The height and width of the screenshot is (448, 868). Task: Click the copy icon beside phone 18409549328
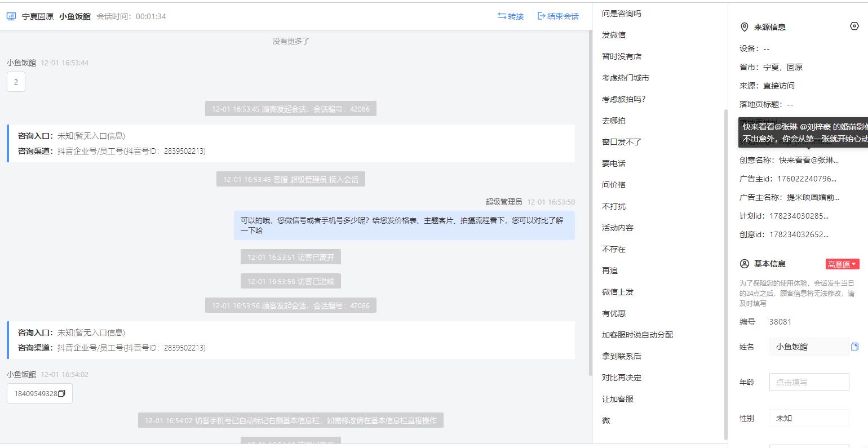click(x=62, y=393)
